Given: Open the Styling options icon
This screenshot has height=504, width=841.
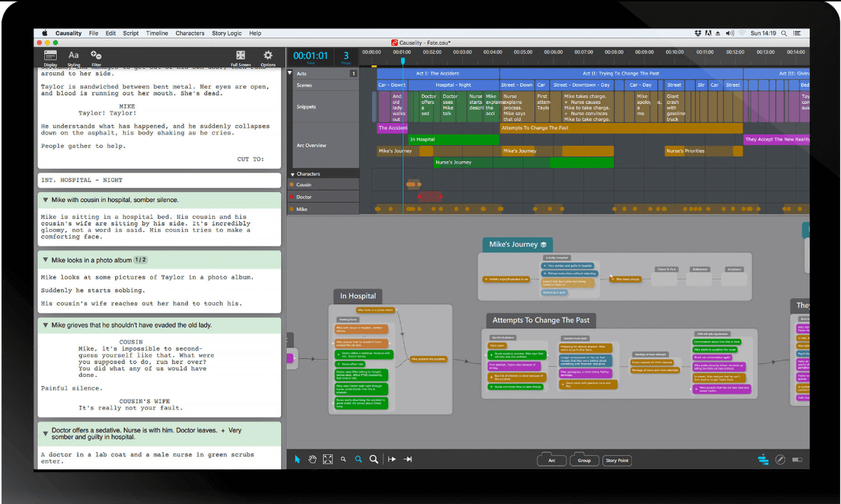Looking at the screenshot, I should pos(73,55).
